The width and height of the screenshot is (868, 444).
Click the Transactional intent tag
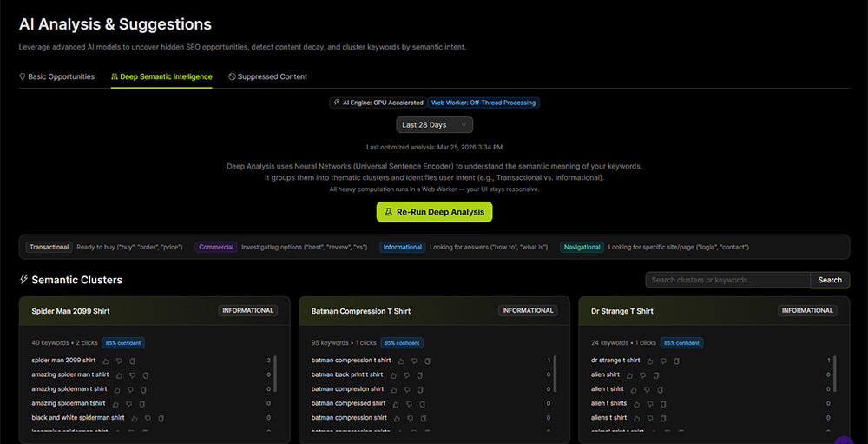[49, 248]
